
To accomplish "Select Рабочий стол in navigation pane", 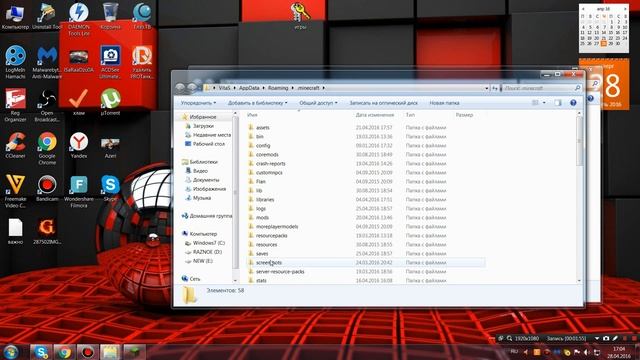I will point(209,144).
